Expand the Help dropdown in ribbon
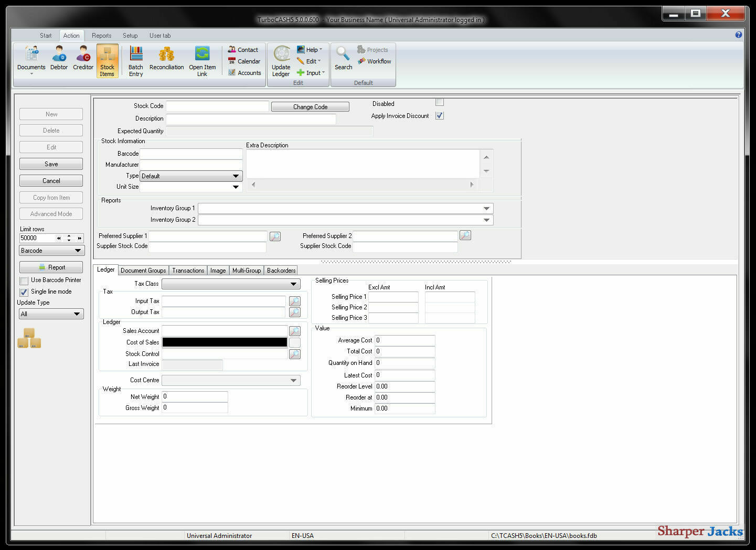Screen dimensions: 756x550 [x=310, y=50]
